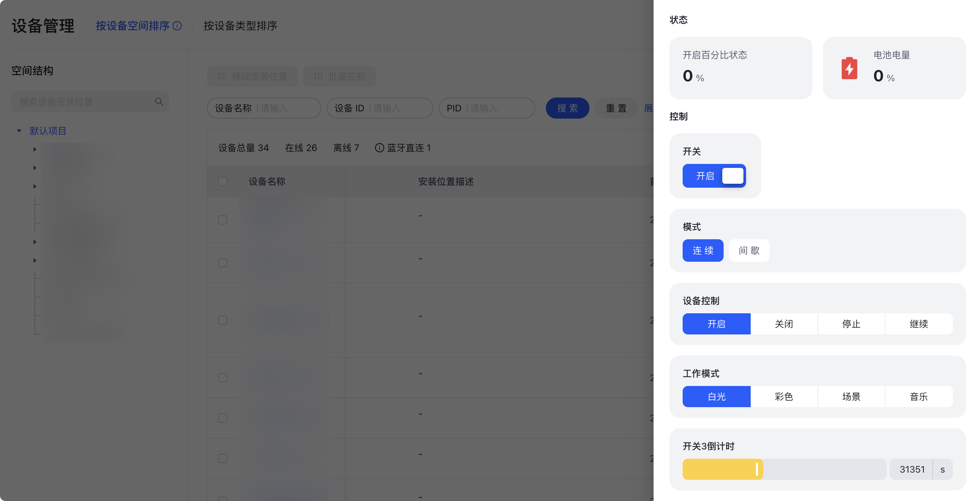Toggle the 开关 switch labeled 开启
The image size is (980, 501).
pyautogui.click(x=714, y=176)
